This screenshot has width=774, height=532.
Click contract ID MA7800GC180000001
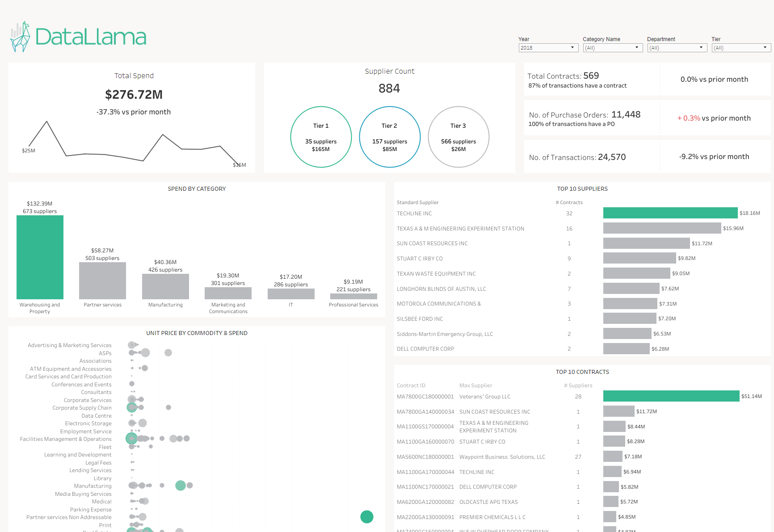pos(425,397)
